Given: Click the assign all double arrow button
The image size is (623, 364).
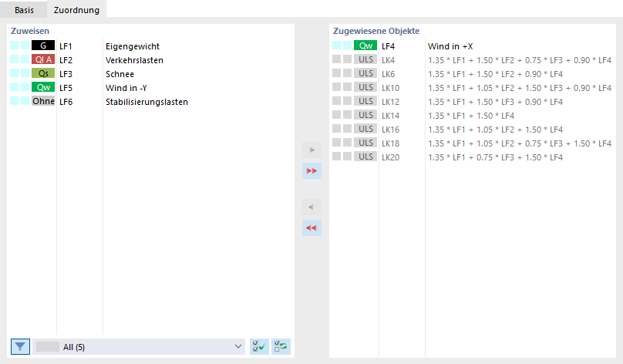Looking at the screenshot, I should 312,171.
